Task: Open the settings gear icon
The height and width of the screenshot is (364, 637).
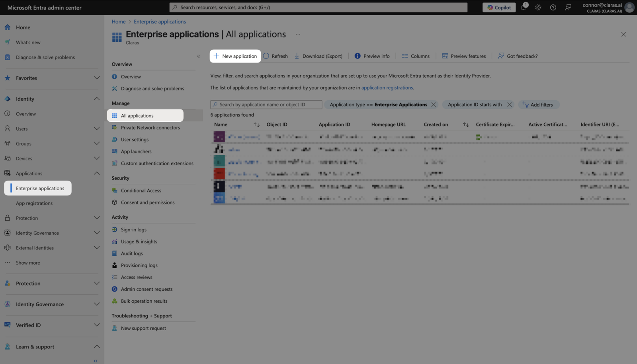Action: (538, 7)
